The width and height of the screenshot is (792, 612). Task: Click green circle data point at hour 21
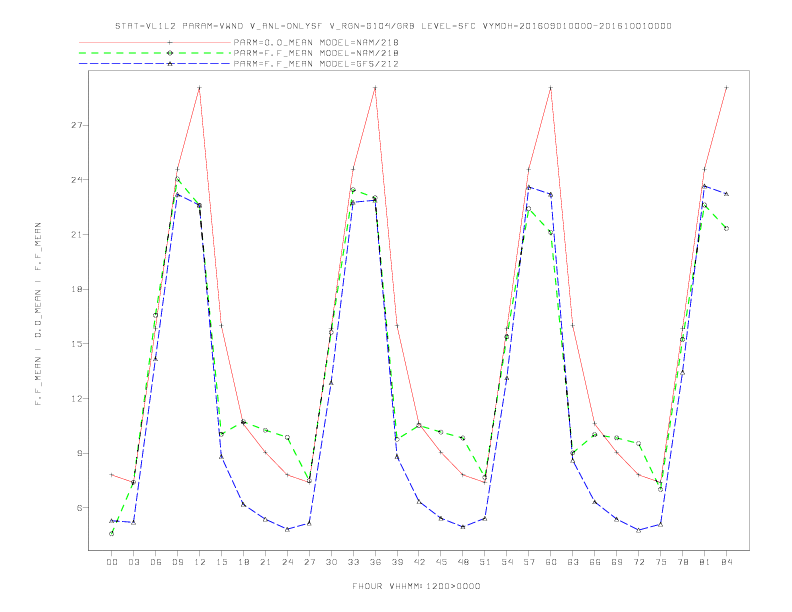point(265,430)
